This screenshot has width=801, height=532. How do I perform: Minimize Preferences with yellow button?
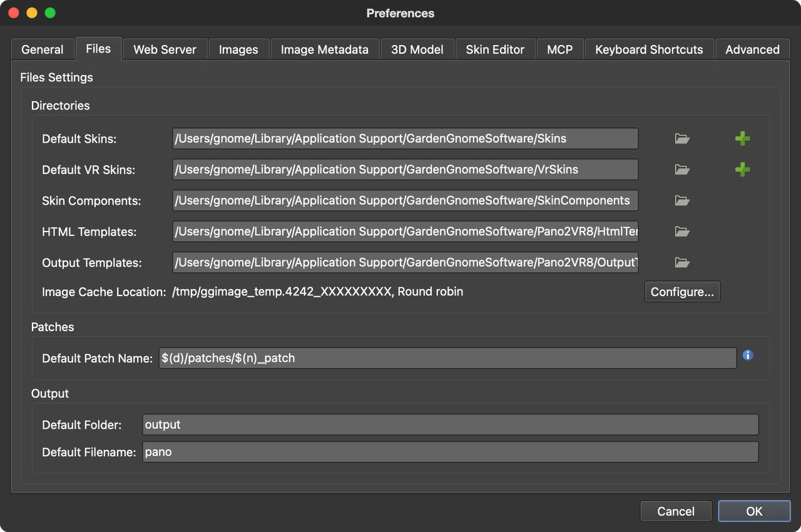(32, 13)
